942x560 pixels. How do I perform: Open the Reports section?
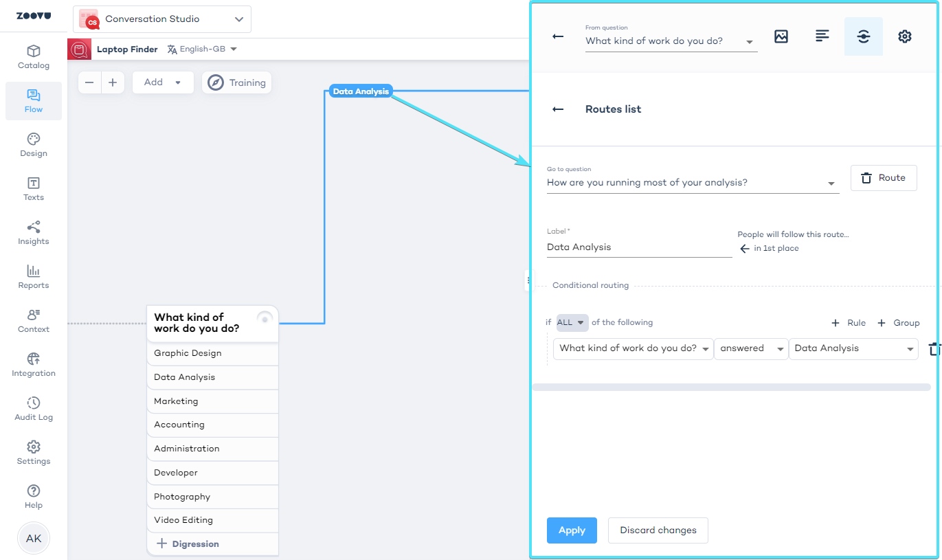[x=33, y=277]
